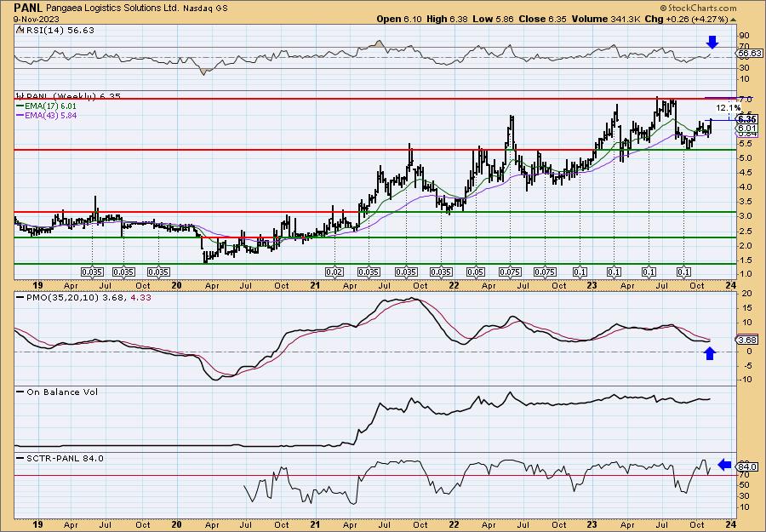Click the small up triangle after Chg percentage
Viewport: 766px width, 532px height.
point(733,20)
